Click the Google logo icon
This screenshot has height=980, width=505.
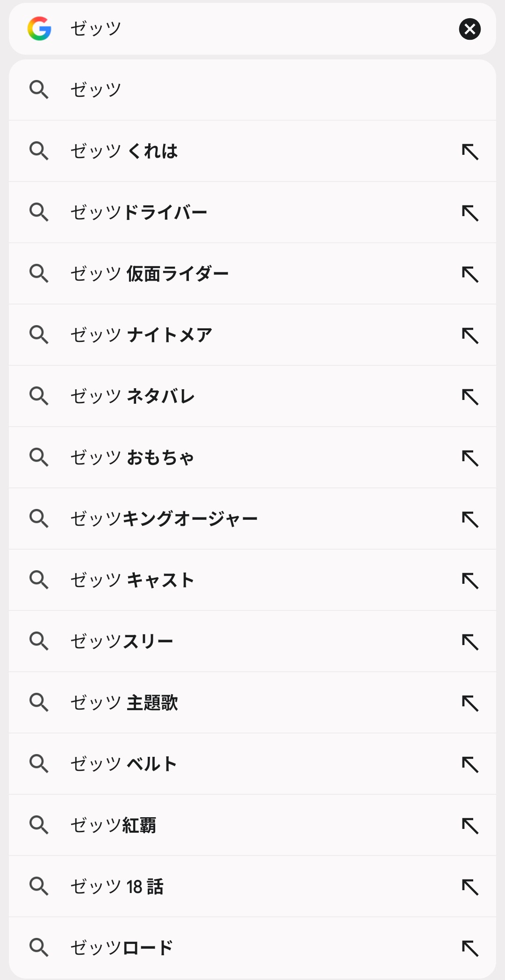[x=39, y=29]
